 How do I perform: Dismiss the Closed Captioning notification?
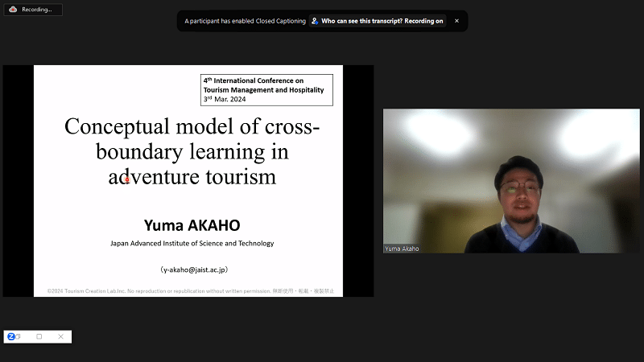point(456,21)
